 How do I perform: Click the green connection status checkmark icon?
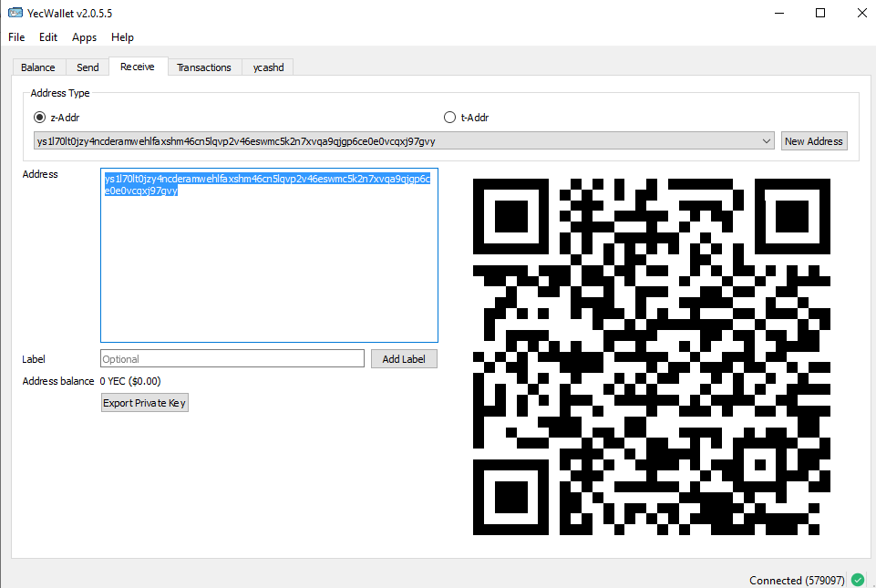click(x=857, y=580)
